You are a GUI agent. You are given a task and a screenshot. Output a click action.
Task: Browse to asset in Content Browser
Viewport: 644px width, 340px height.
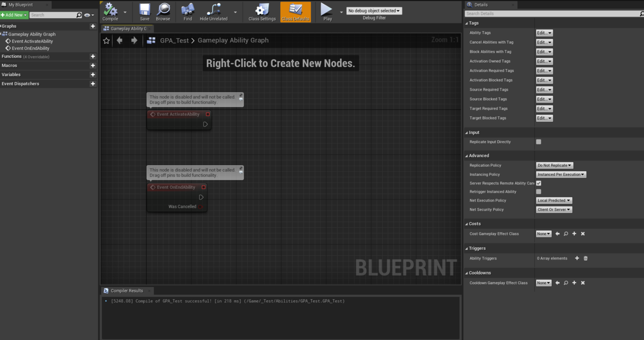(163, 12)
